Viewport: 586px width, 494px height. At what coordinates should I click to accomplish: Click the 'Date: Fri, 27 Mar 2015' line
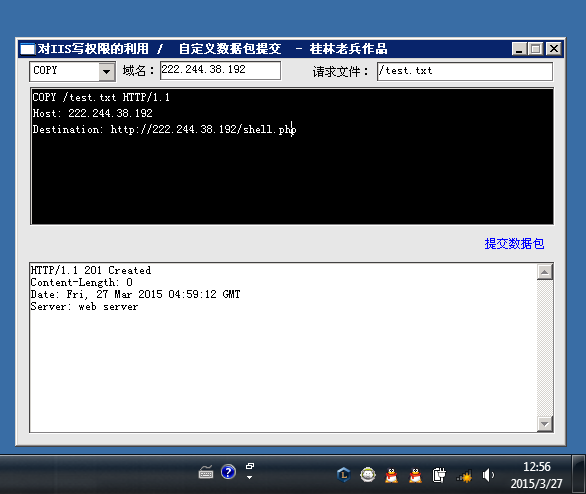[135, 294]
